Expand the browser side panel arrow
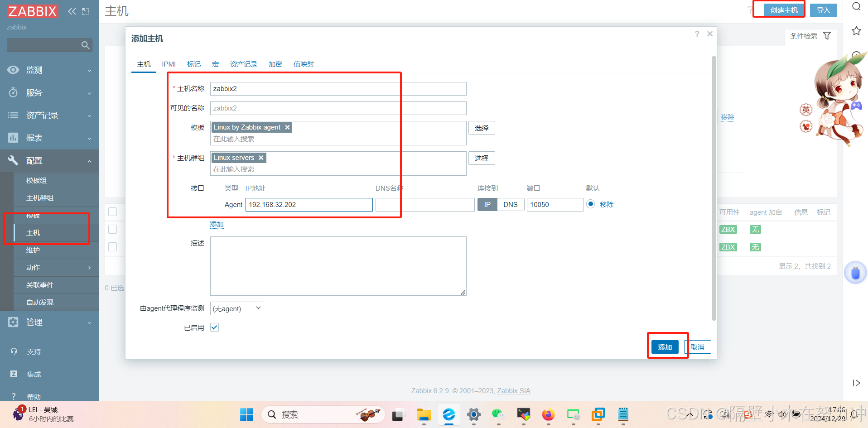Image resolution: width=868 pixels, height=428 pixels. click(856, 383)
